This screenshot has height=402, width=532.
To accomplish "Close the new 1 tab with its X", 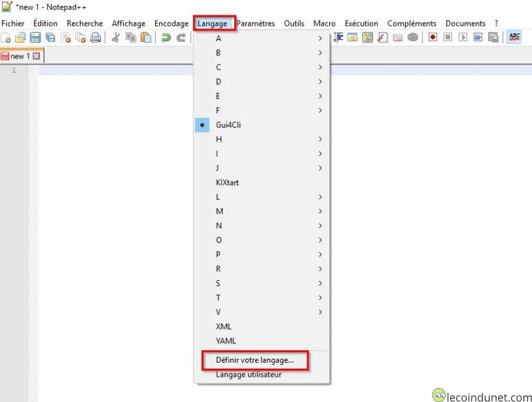I will [37, 56].
